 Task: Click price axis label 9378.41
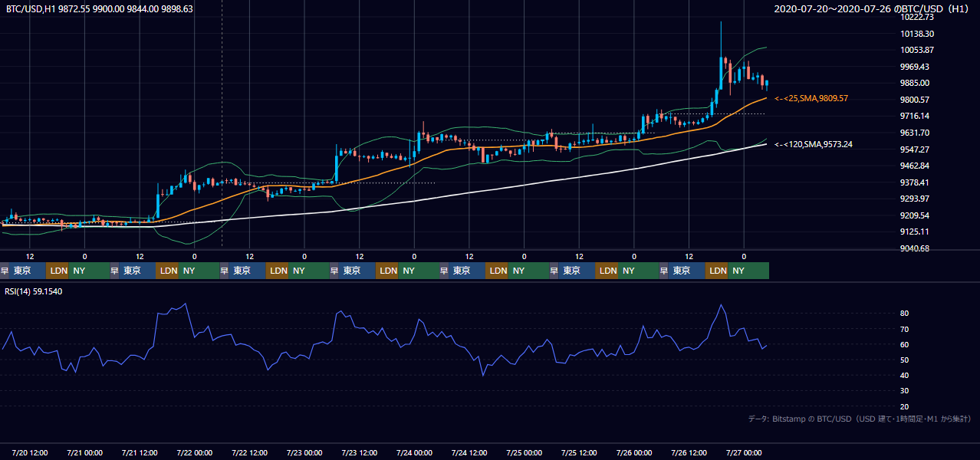click(x=915, y=182)
